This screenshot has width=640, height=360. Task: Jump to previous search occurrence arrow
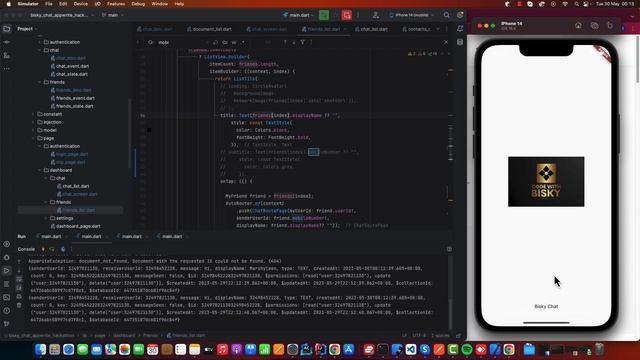285,42
